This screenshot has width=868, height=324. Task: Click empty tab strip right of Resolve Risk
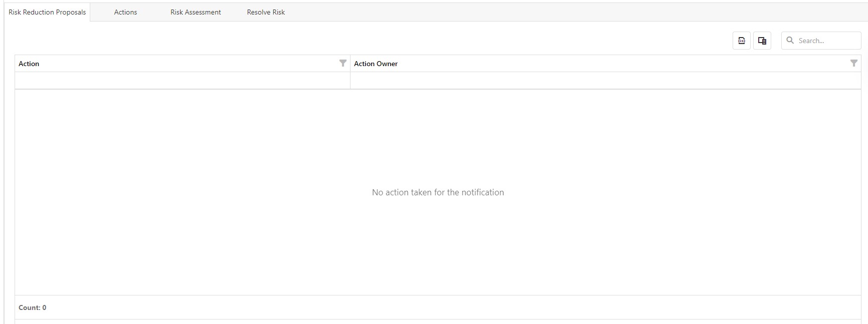coord(552,12)
